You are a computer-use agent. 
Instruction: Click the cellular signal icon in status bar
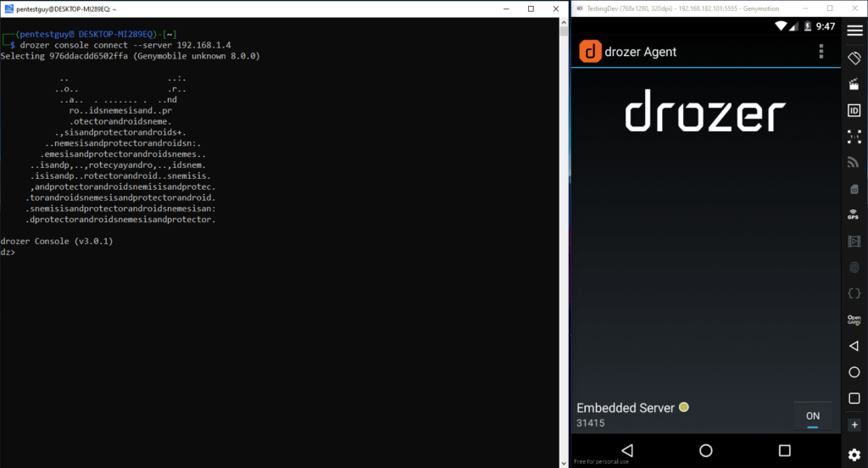793,26
